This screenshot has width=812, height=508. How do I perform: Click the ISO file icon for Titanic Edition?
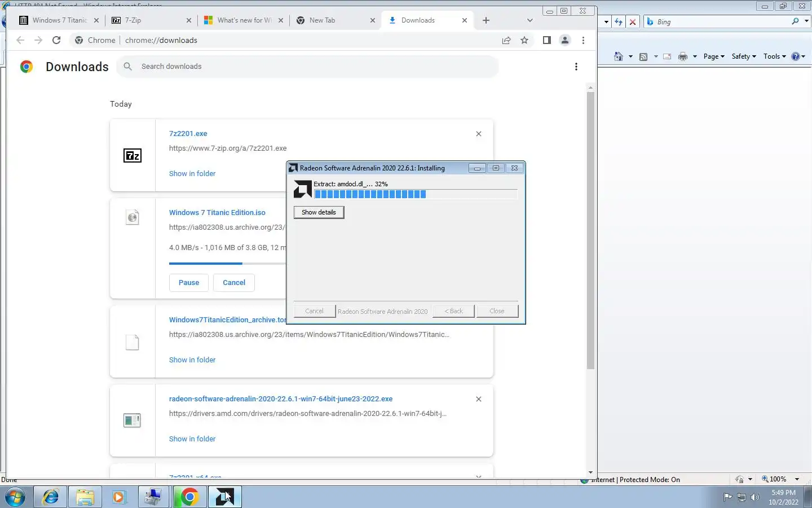coord(133,217)
